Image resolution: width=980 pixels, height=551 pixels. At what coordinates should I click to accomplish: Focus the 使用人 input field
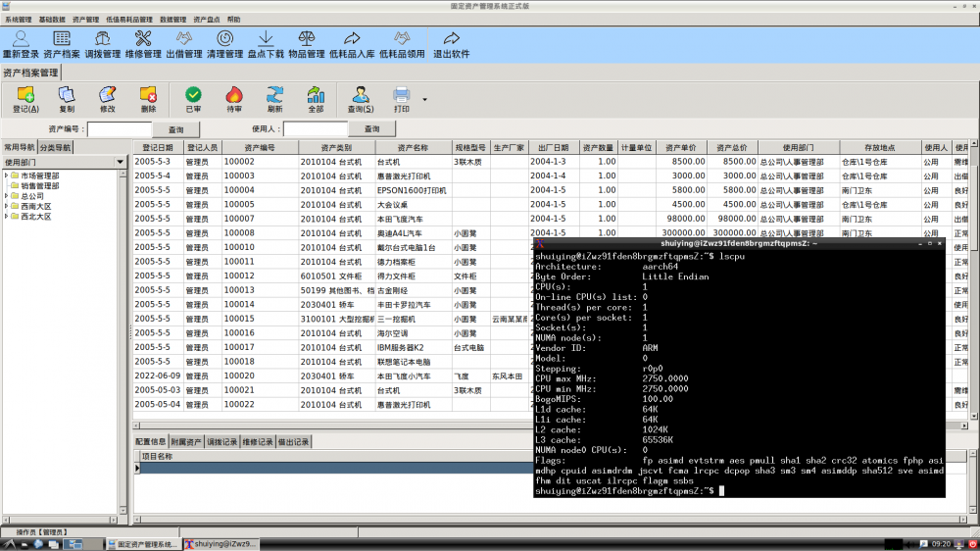click(315, 128)
